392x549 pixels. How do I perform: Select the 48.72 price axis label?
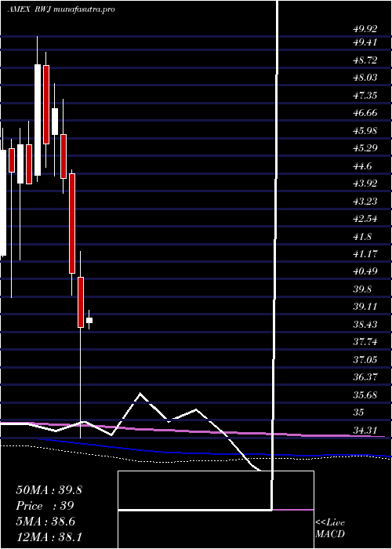365,60
